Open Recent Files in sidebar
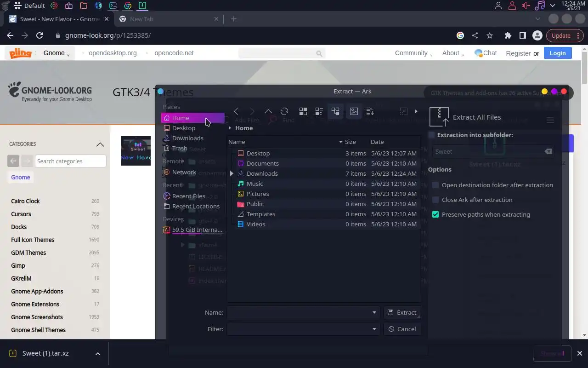 point(193,196)
